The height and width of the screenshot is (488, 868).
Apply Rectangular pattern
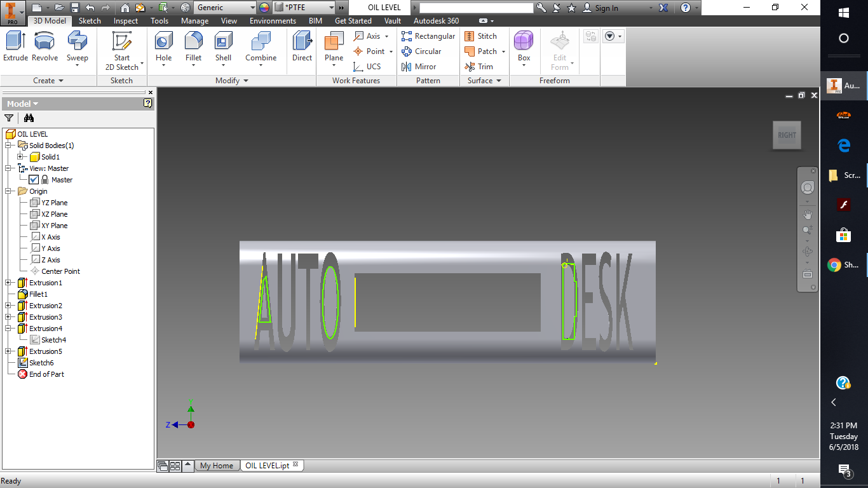coord(428,36)
